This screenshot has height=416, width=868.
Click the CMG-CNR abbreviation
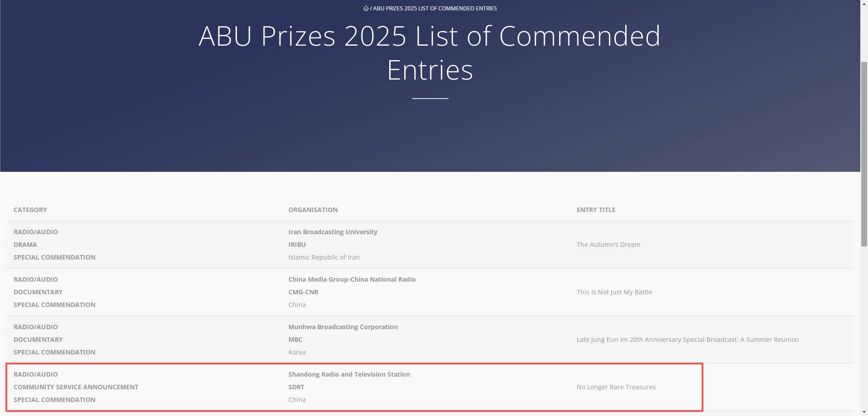(303, 292)
